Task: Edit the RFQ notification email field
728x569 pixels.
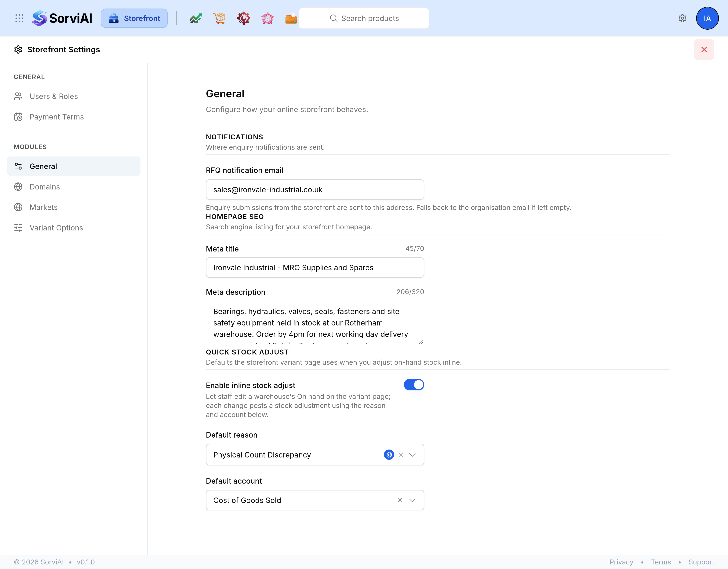Action: coord(315,190)
